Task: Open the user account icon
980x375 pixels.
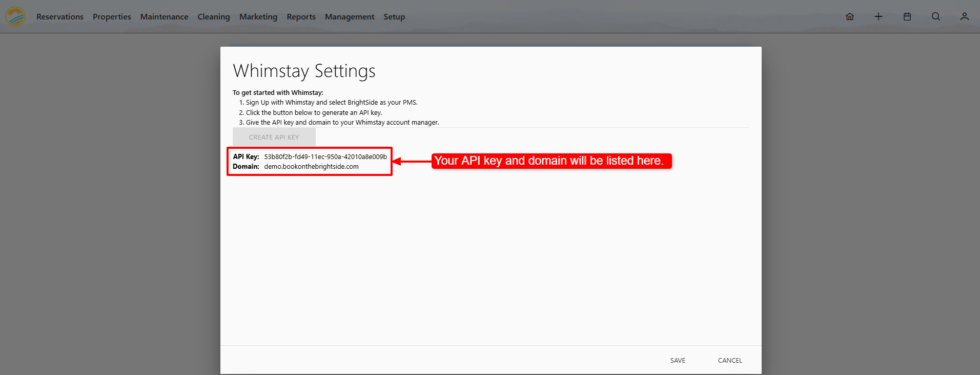Action: pos(965,16)
